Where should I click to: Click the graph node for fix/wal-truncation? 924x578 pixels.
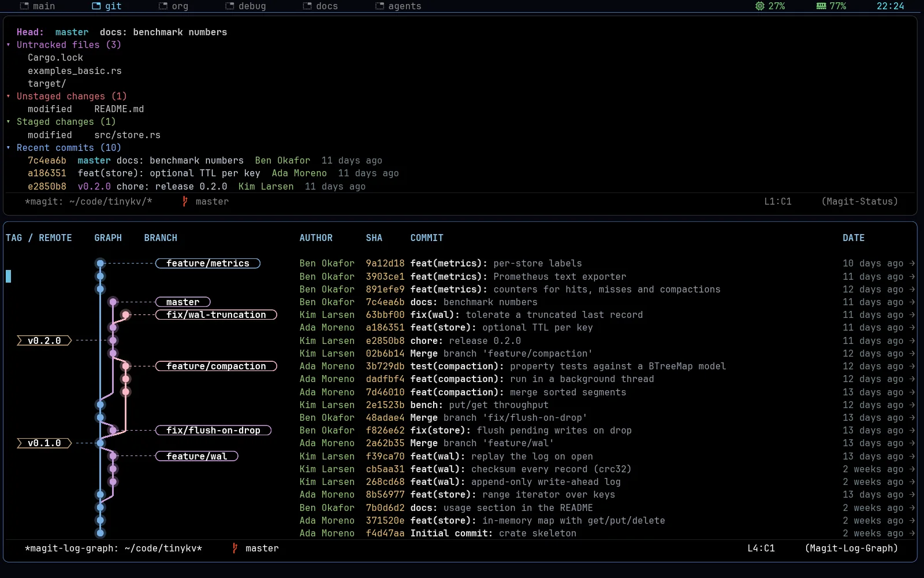tap(126, 314)
